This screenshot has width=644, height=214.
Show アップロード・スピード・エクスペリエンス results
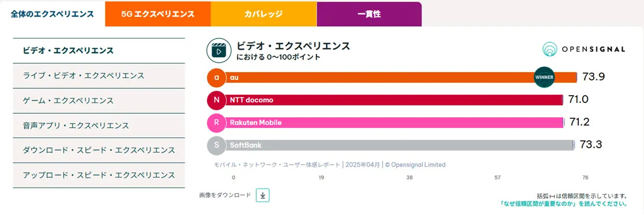coord(99,175)
